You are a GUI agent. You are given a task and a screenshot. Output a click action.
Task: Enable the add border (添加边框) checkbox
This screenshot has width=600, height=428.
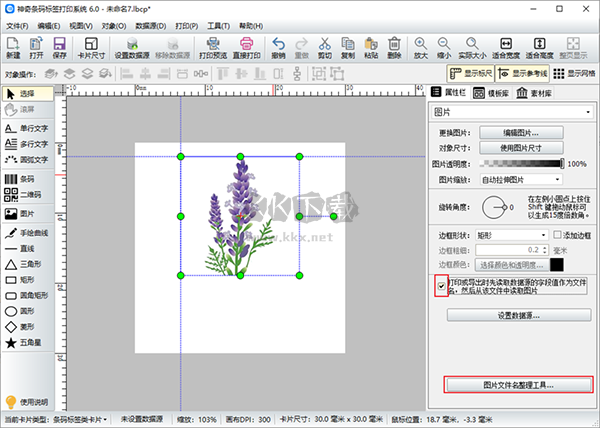tap(558, 234)
